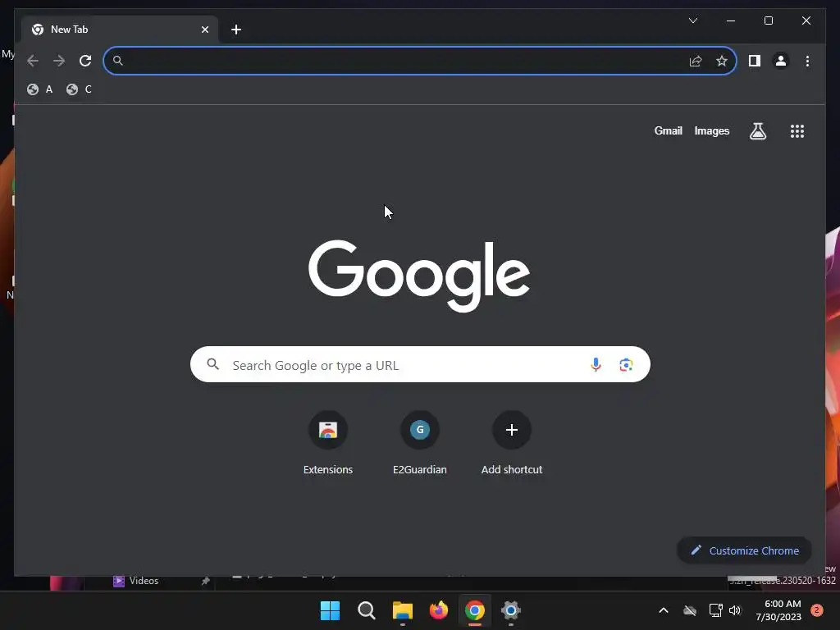Minimize the Chrome window
840x630 pixels.
pyautogui.click(x=731, y=21)
